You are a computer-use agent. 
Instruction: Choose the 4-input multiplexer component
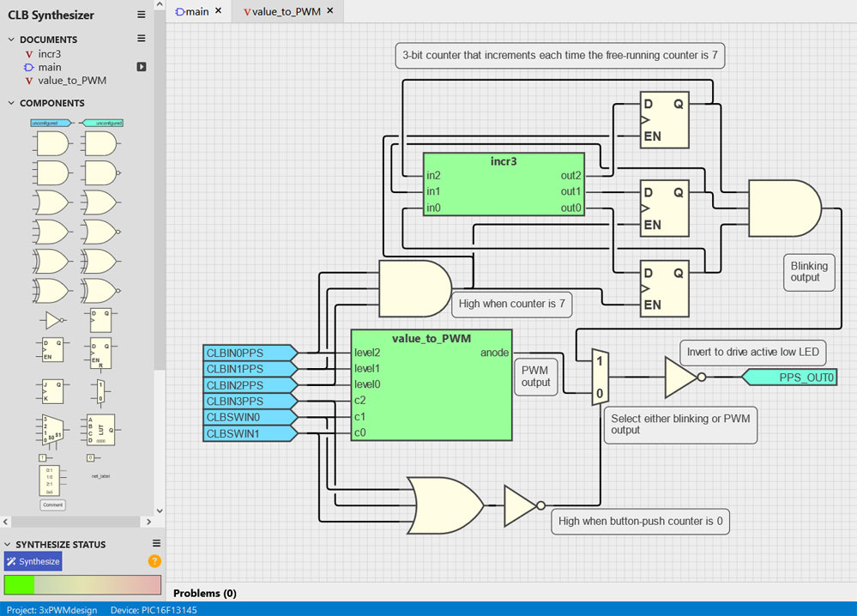pos(53,427)
